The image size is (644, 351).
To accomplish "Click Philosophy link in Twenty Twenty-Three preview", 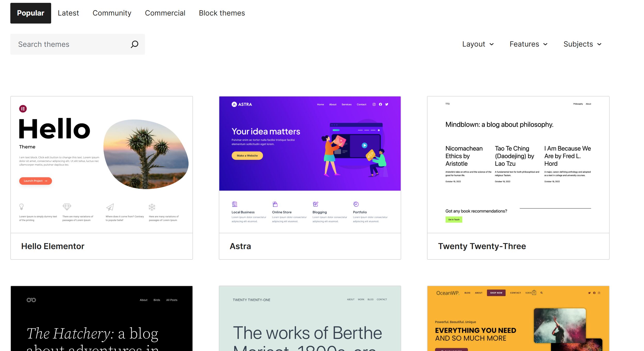I will (x=578, y=104).
